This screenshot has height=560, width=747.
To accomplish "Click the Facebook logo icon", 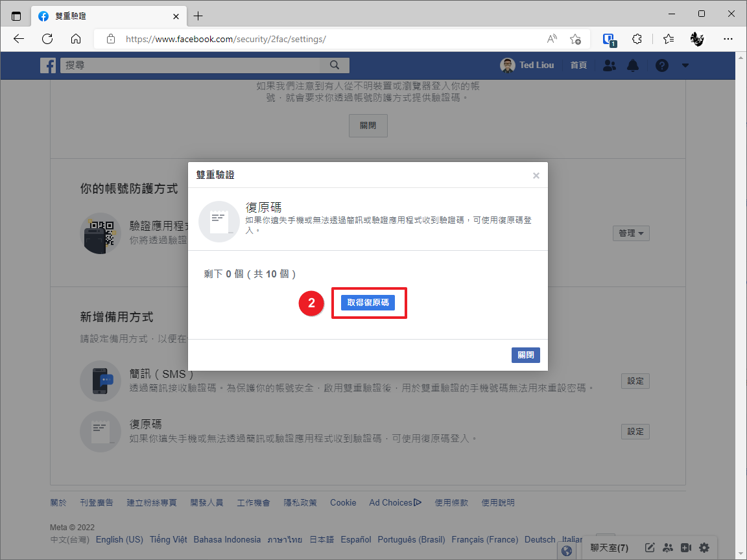I will 47,65.
